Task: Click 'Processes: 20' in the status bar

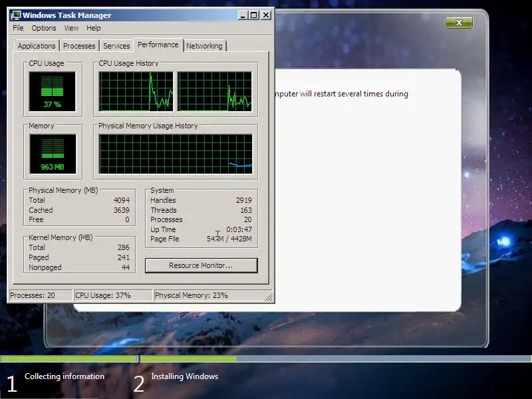Action: click(x=33, y=295)
